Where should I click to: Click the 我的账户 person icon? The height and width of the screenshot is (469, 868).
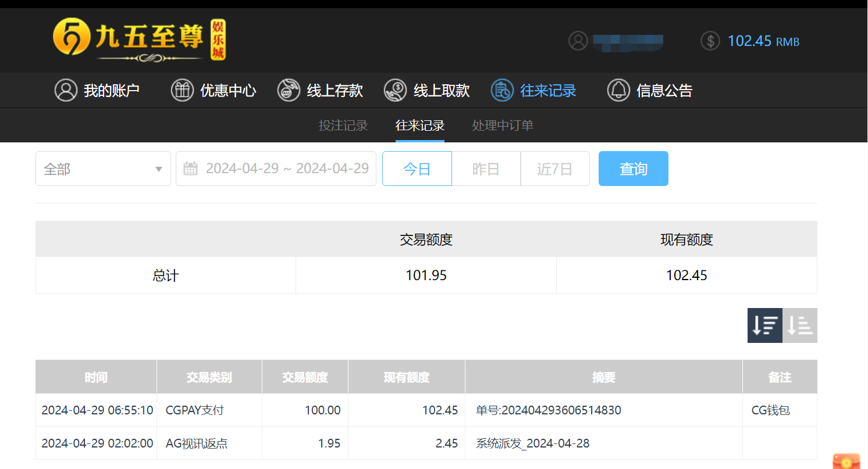pyautogui.click(x=66, y=90)
